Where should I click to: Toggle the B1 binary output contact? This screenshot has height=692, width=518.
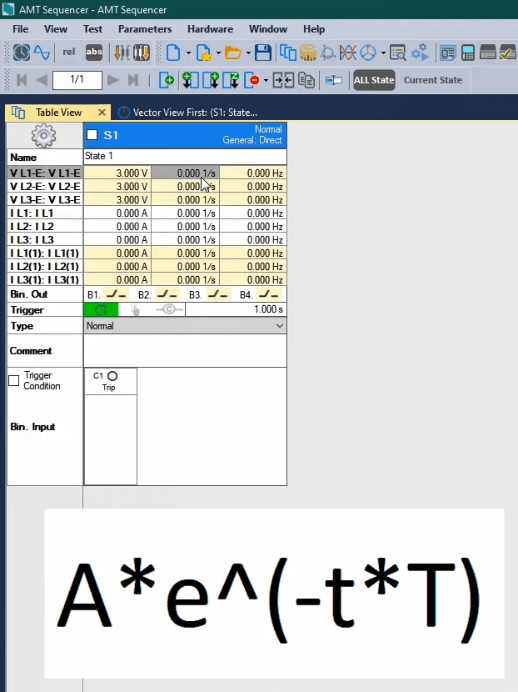116,294
